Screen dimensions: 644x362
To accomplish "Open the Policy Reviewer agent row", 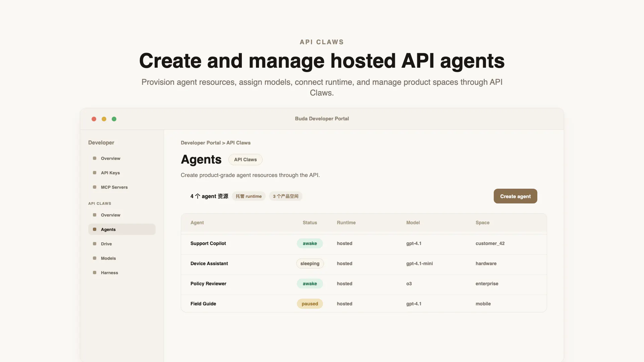I will 364,284.
